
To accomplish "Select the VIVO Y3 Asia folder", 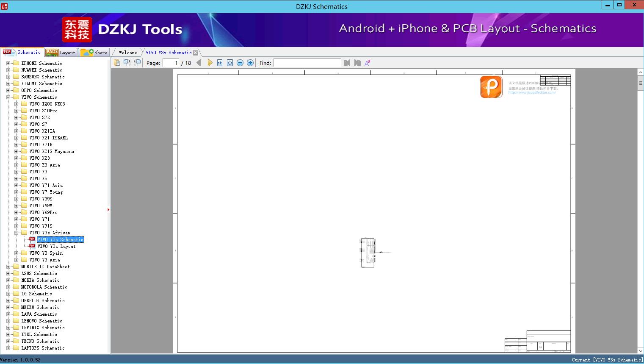I will [44, 260].
